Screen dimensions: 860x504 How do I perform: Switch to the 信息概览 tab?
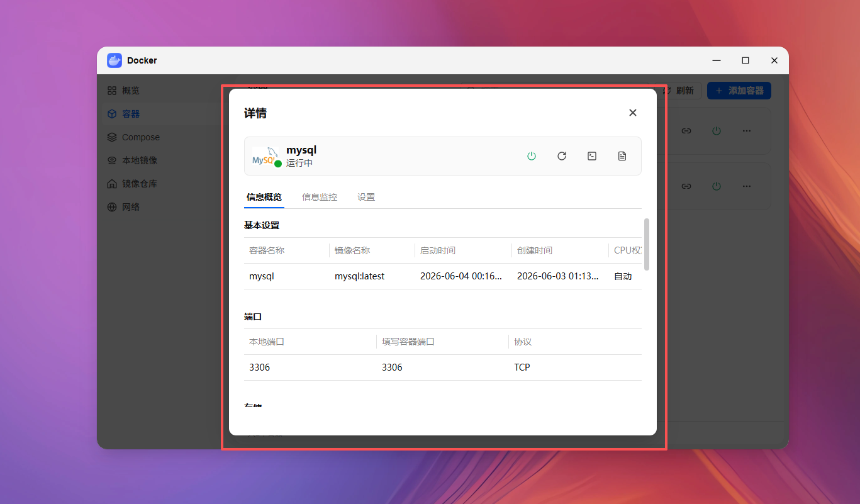coord(264,197)
